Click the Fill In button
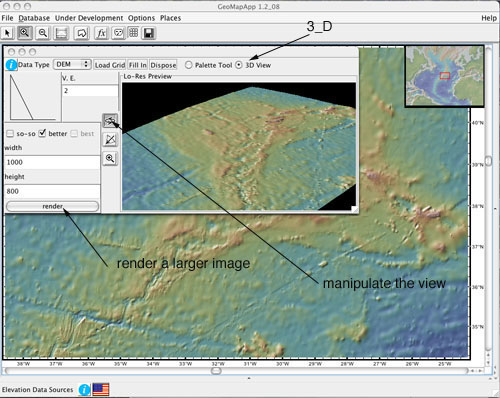 pos(137,65)
